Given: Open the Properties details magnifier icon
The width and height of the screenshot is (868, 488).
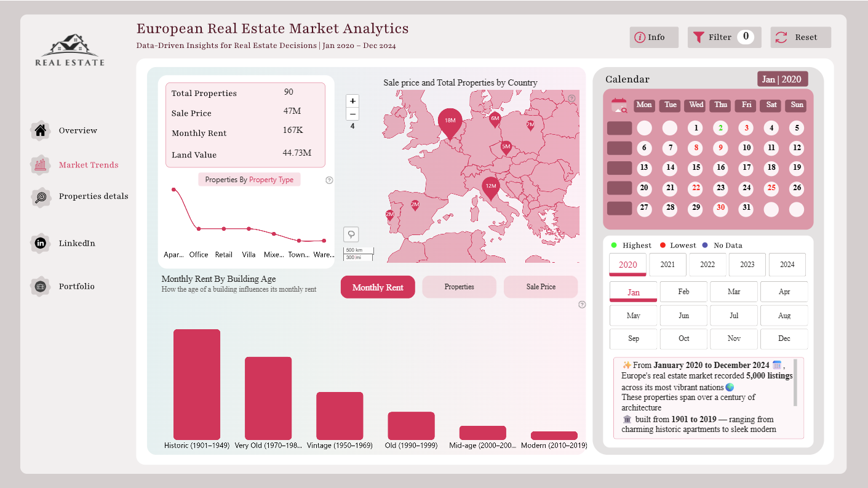Looking at the screenshot, I should [40, 197].
